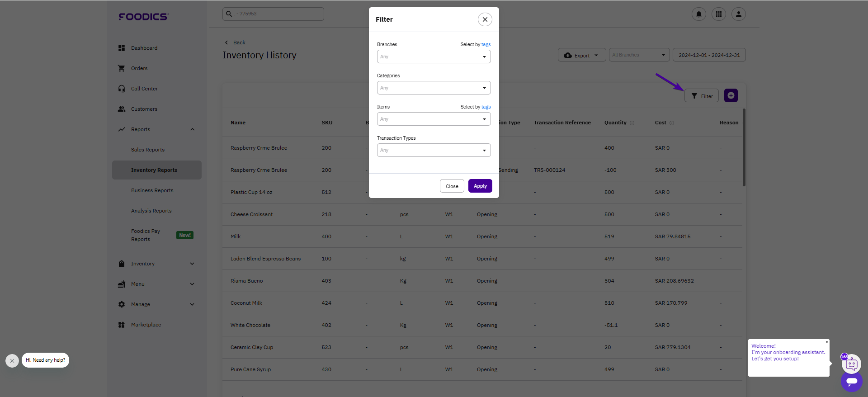Click the search input field
868x397 pixels.
tap(273, 14)
